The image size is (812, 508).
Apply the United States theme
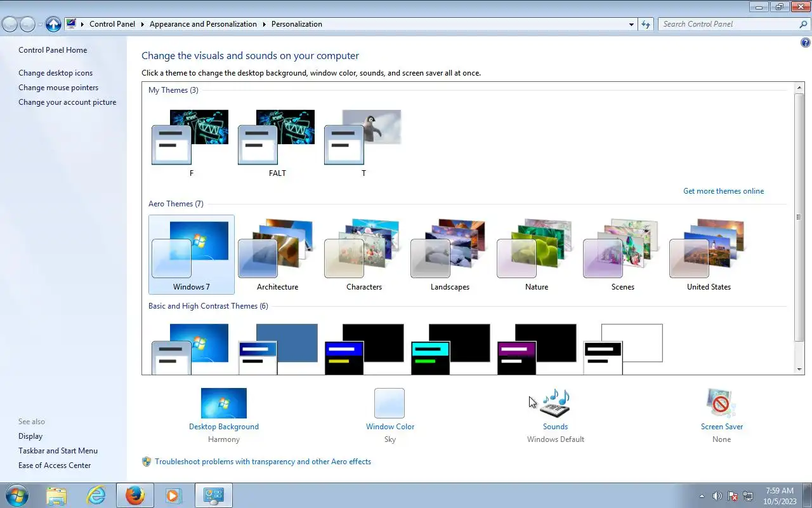click(x=709, y=255)
